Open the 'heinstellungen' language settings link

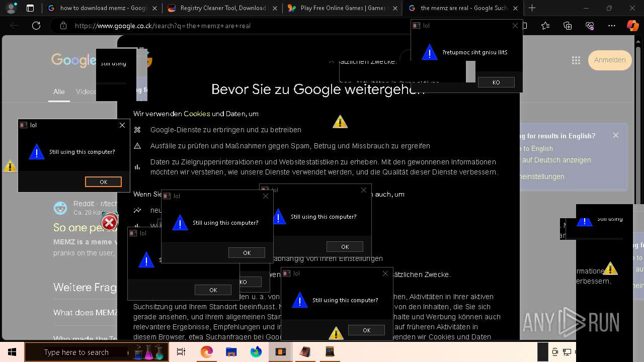coord(541,176)
